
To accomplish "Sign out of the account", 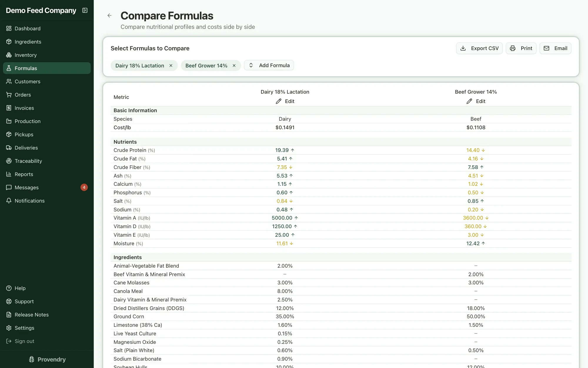I will 47,341.
